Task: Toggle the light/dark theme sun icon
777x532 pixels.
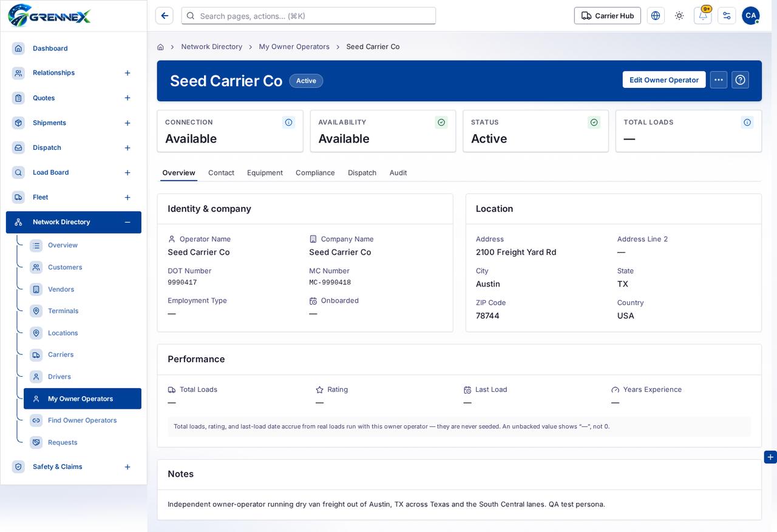Action: point(679,16)
